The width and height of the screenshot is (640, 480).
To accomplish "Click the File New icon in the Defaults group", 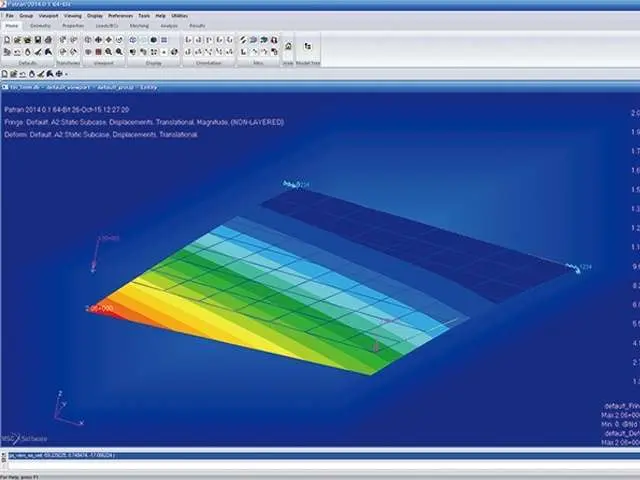I will 7,40.
